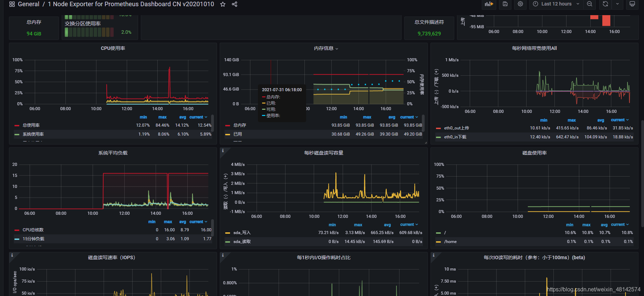Viewport: 644px width, 296px height.
Task: Star this dashboard as favorite
Action: [x=223, y=4]
